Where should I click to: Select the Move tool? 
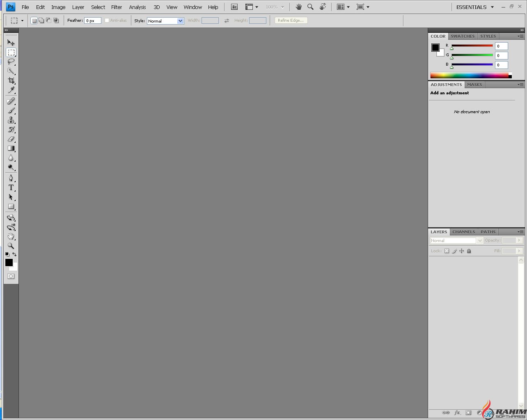tap(11, 42)
